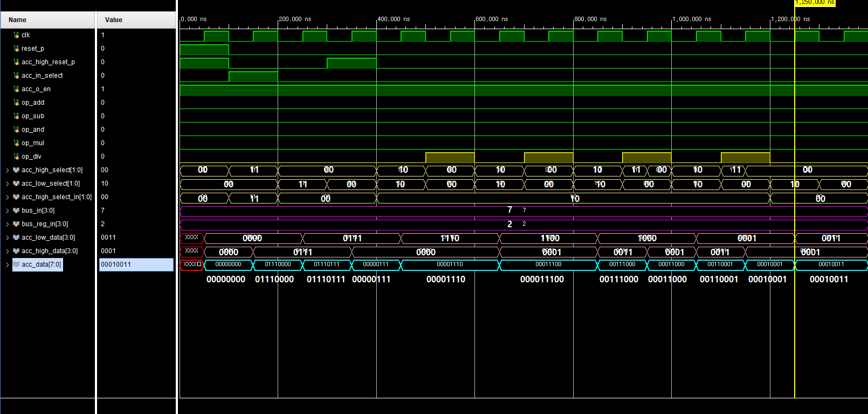Image resolution: width=868 pixels, height=414 pixels.
Task: Click the reset_p signal icon
Action: point(16,49)
